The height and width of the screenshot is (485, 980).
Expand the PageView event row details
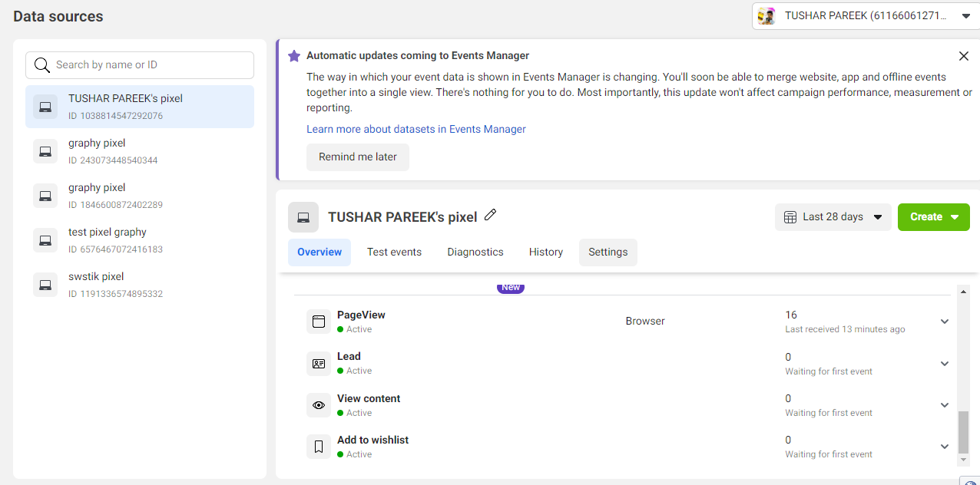[x=944, y=321]
